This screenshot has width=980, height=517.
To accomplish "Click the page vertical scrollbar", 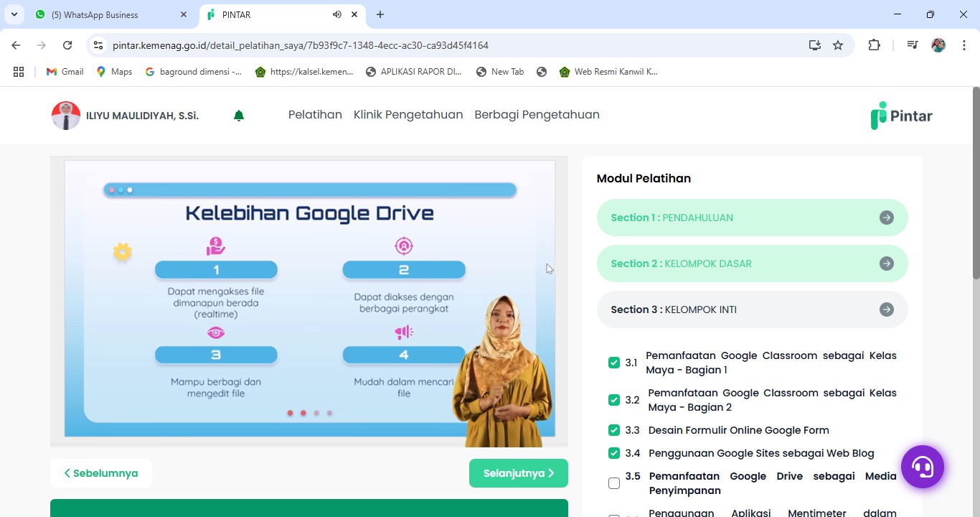I will point(976,183).
